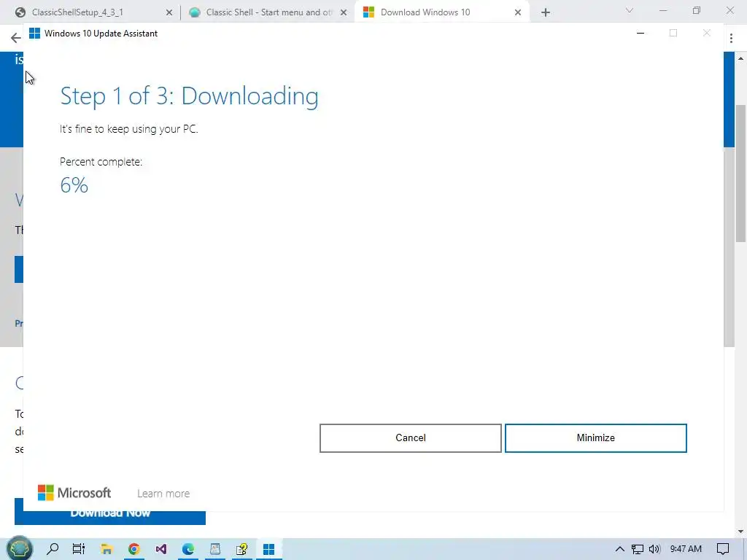Close the Download Windows 10 tab
The image size is (747, 560).
coord(518,13)
